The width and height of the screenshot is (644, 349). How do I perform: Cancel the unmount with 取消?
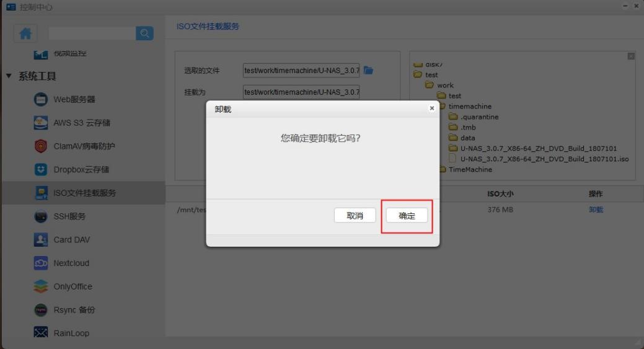click(x=355, y=216)
